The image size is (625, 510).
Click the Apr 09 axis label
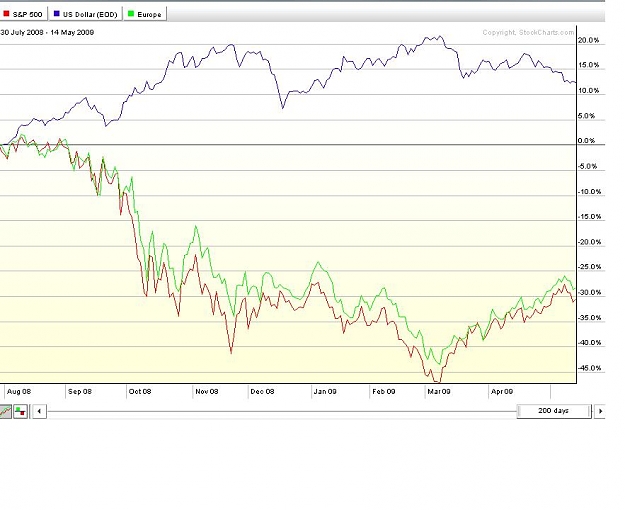click(502, 392)
